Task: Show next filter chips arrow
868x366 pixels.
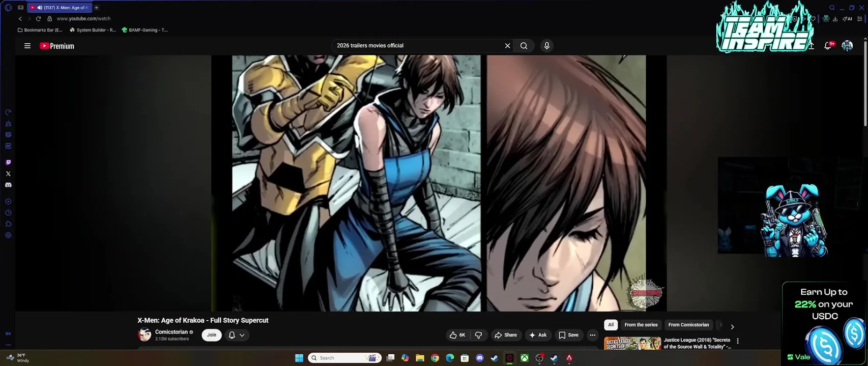Action: [x=732, y=327]
